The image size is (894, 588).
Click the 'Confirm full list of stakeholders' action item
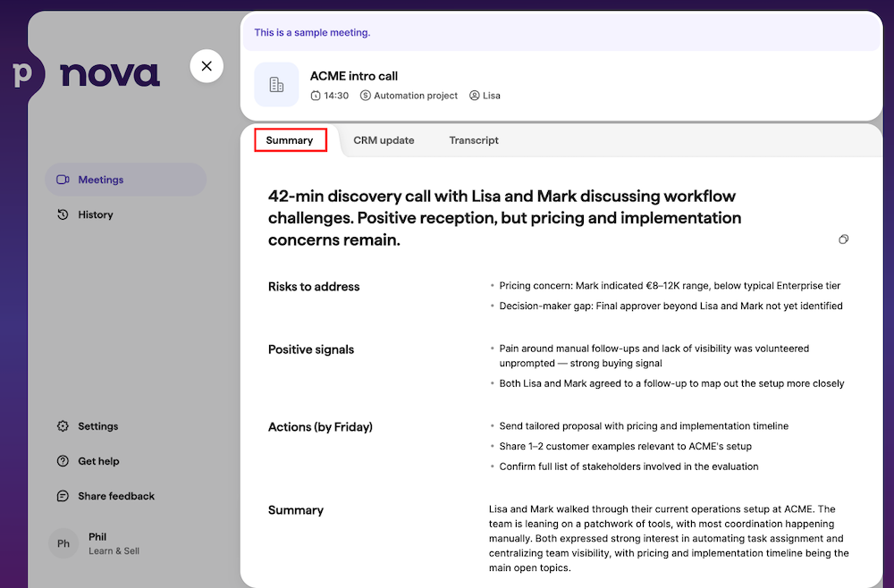[x=628, y=466]
